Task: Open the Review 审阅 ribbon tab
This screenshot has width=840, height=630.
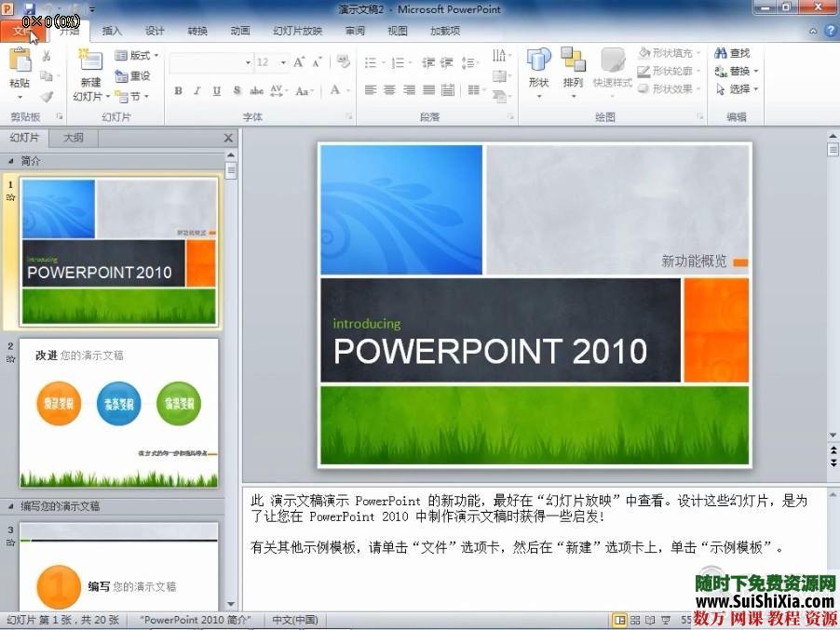Action: click(355, 31)
